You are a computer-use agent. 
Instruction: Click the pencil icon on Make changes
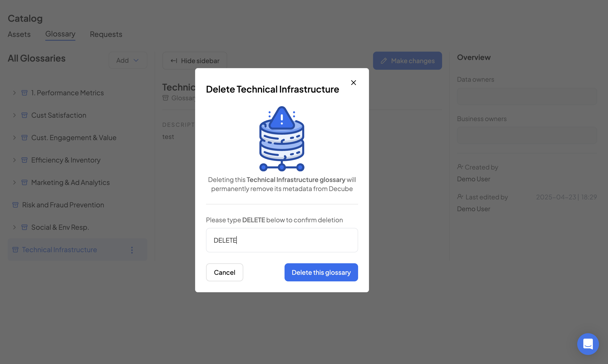(384, 61)
